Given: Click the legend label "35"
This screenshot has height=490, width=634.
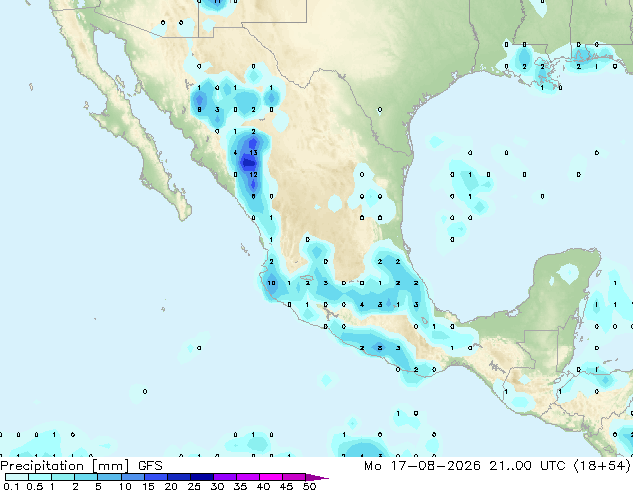Looking at the screenshot, I should click(240, 486).
